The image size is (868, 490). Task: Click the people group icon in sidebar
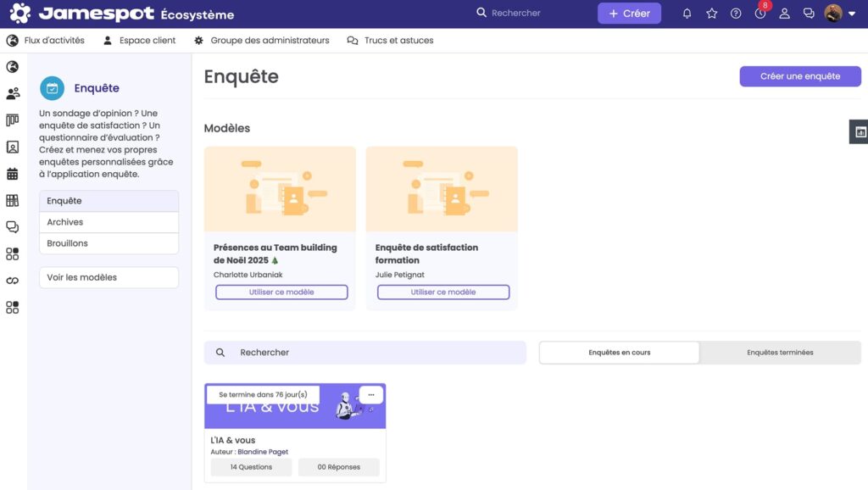click(13, 93)
